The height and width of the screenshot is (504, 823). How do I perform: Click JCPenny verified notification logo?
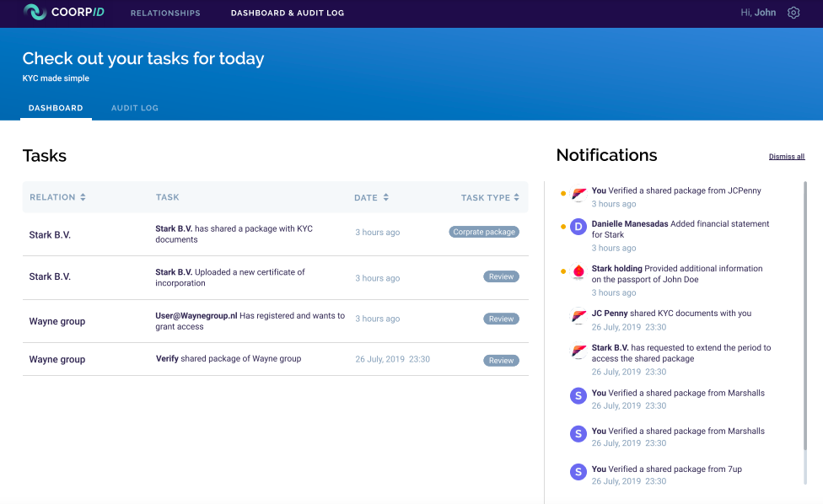578,194
